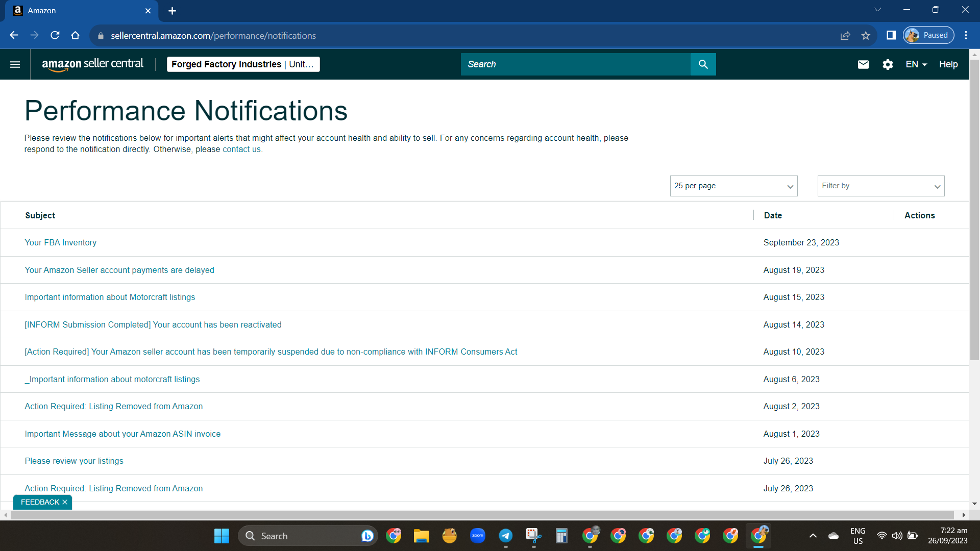The image size is (980, 551).
Task: Open the Seller Central hamburger menu
Action: (x=15, y=64)
